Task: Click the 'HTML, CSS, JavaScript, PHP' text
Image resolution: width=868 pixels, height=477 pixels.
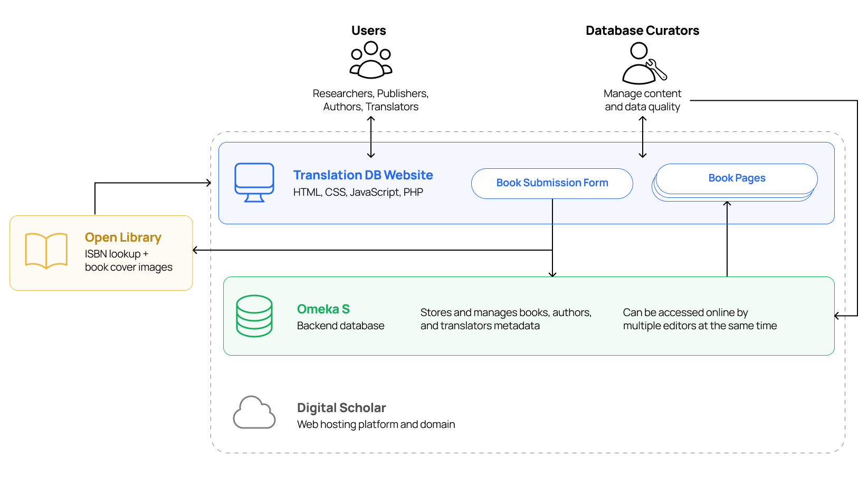Action: (x=358, y=192)
